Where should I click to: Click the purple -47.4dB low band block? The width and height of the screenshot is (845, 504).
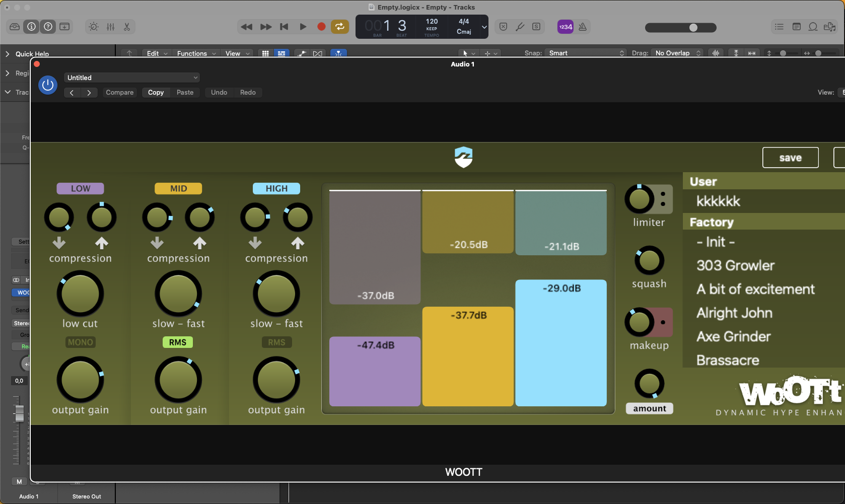375,372
